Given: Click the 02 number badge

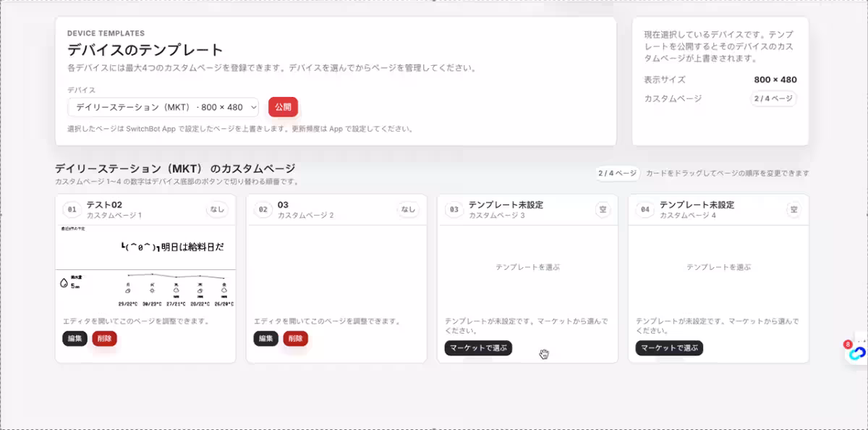Looking at the screenshot, I should click(x=263, y=210).
